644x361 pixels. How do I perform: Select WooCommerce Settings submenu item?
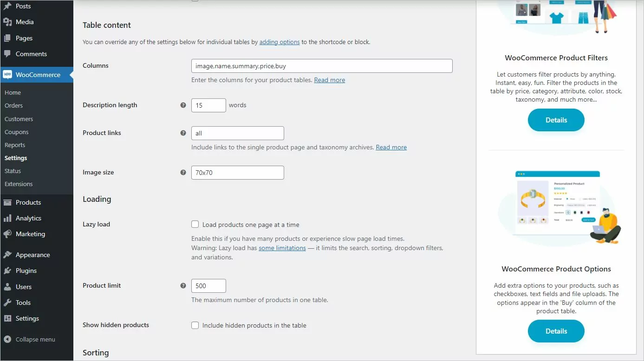16,158
